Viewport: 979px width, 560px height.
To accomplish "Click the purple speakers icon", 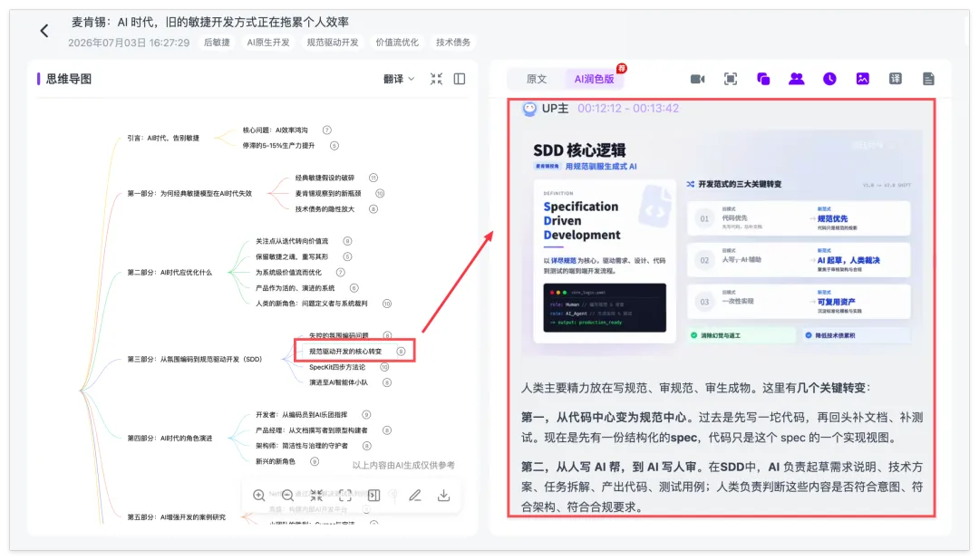I will click(796, 79).
